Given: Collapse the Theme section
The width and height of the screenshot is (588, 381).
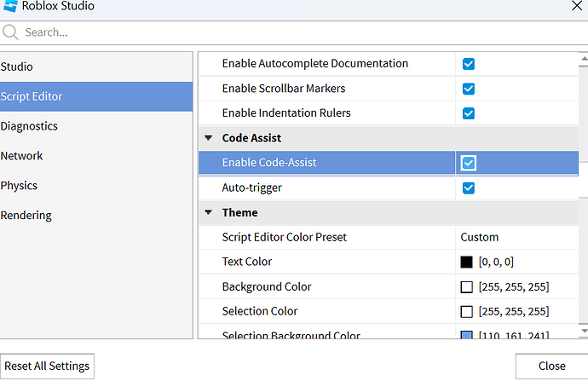Looking at the screenshot, I should [209, 212].
